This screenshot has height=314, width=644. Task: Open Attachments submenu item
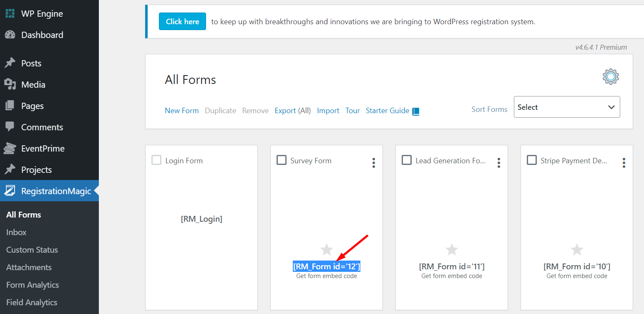29,267
